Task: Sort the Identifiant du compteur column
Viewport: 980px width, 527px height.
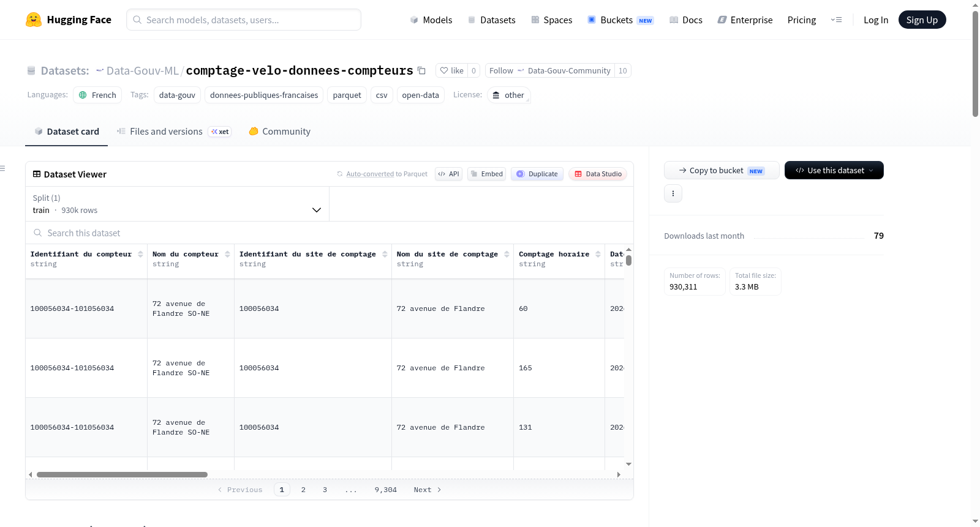Action: pyautogui.click(x=140, y=254)
